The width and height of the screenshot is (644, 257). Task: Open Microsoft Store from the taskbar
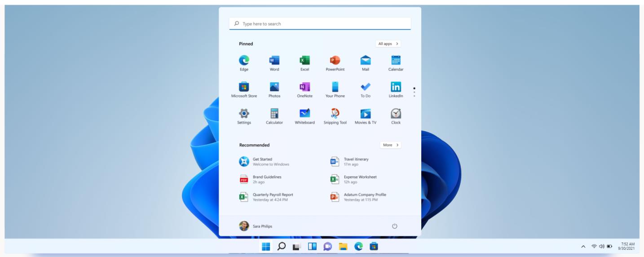[374, 246]
